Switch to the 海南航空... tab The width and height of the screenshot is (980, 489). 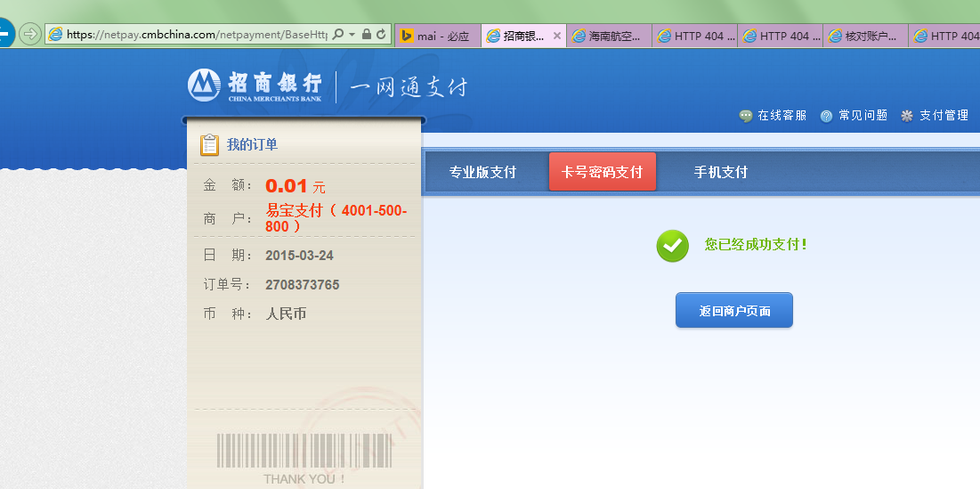click(610, 37)
